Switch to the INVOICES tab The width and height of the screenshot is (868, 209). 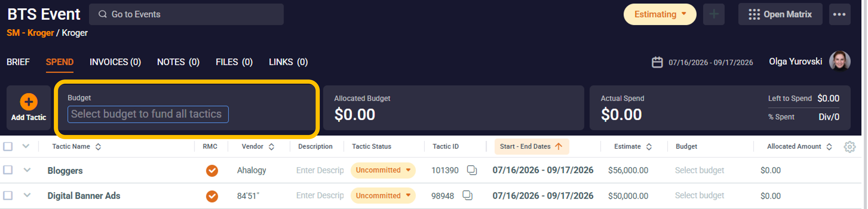coord(115,62)
